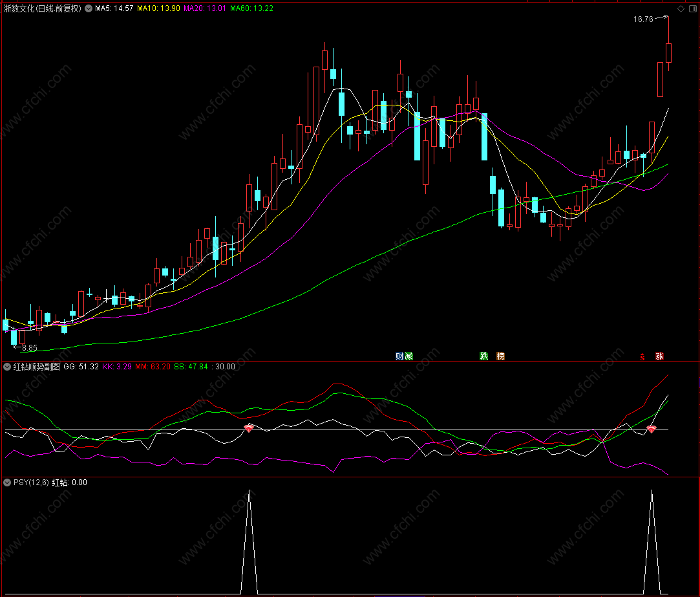Screen dimensions: 700x597
Task: Click the second white spike in the PSY panel
Action: (652, 542)
